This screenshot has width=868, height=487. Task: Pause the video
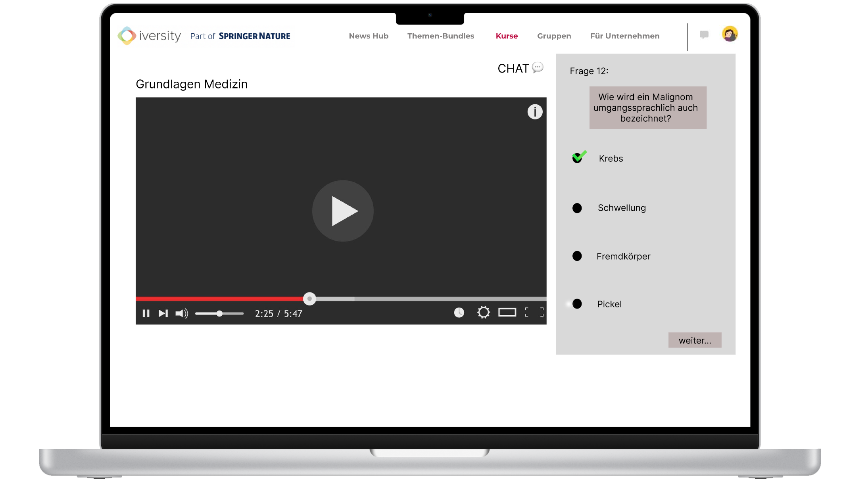tap(146, 313)
